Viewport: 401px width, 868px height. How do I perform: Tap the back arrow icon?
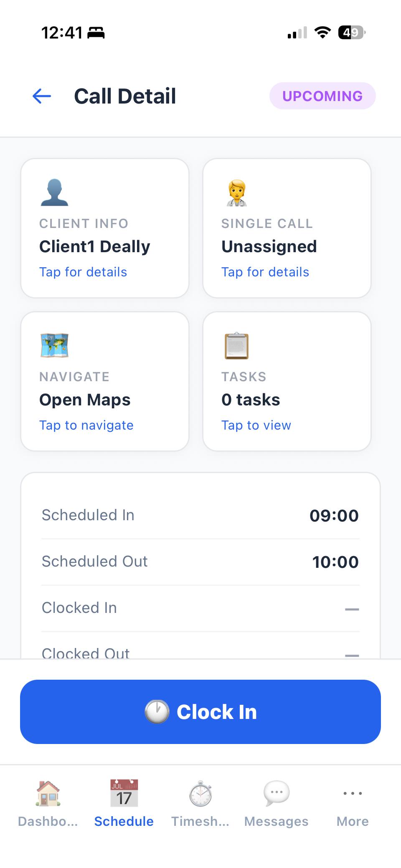click(42, 96)
